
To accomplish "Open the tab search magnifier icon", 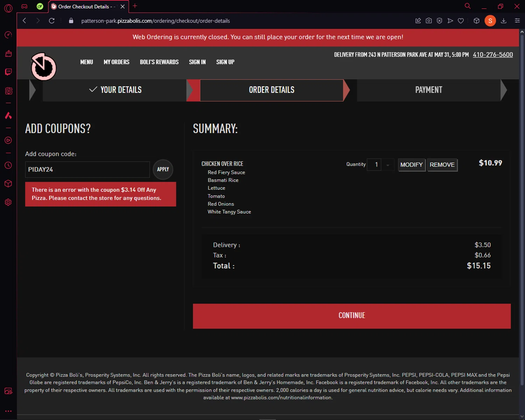I will [468, 6].
